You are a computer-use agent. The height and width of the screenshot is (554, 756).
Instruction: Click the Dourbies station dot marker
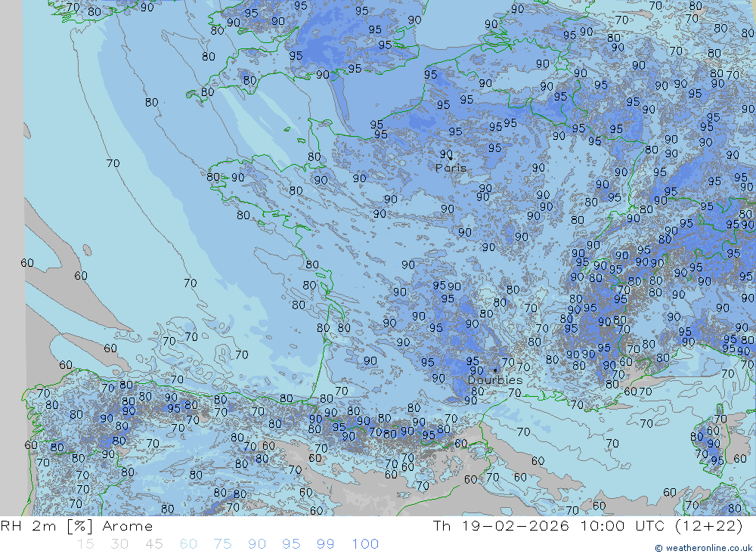tap(495, 370)
